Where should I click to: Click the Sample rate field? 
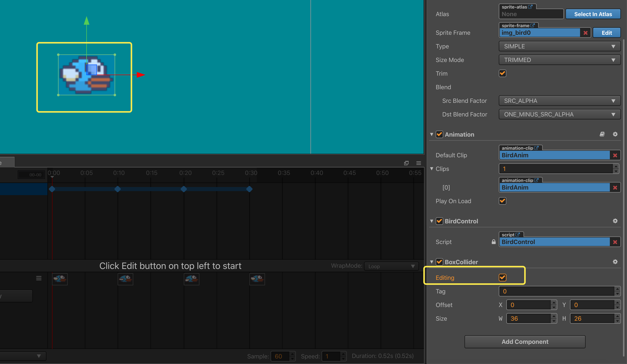point(280,356)
